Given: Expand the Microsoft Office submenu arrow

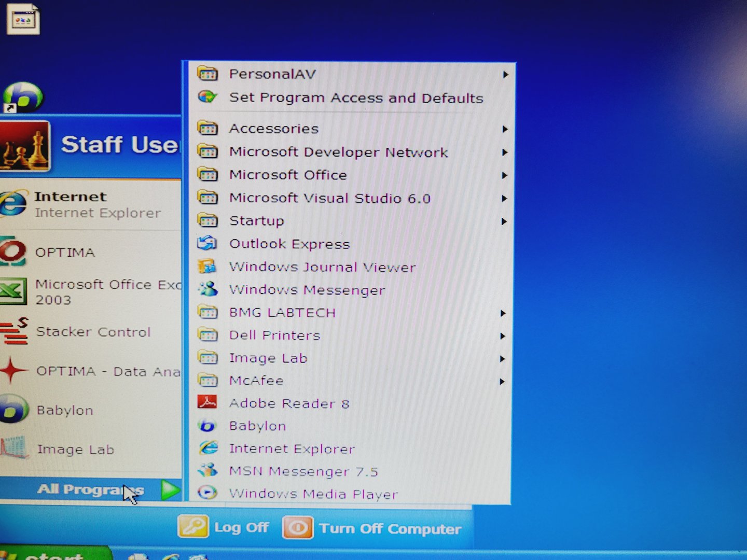Looking at the screenshot, I should [504, 175].
